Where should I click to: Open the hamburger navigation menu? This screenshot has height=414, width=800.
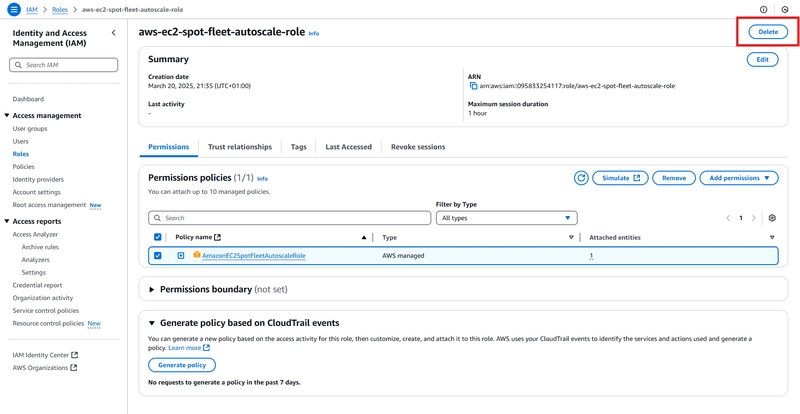(14, 9)
